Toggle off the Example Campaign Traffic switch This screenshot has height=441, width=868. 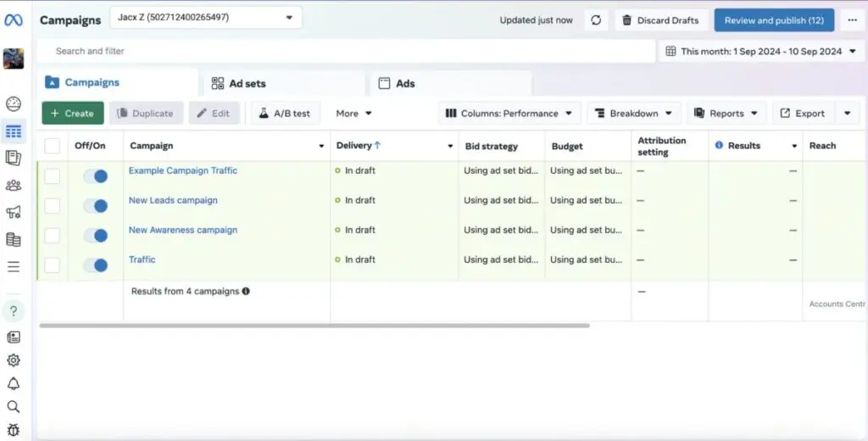coord(96,176)
